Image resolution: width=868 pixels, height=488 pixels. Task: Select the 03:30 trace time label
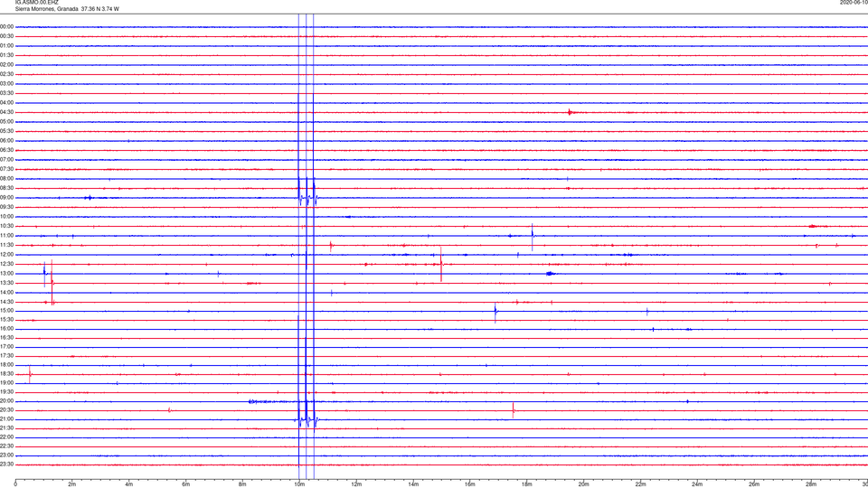click(7, 93)
